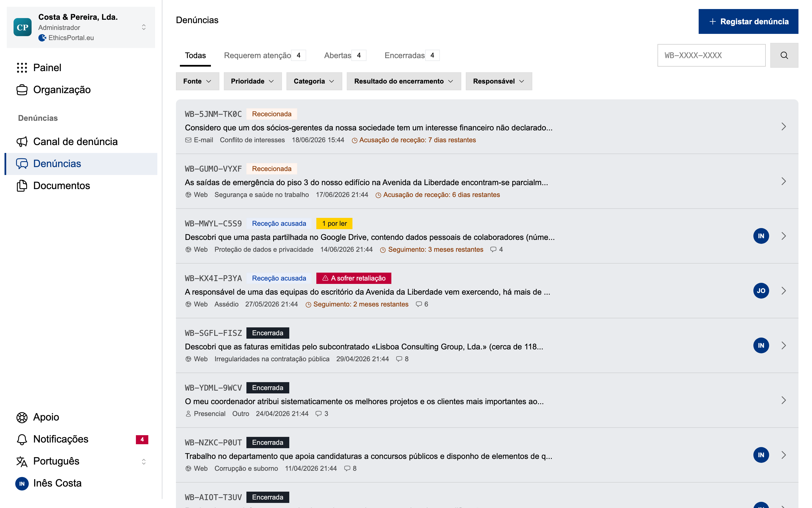Viewport: 812px width, 508px height.
Task: Click the Notificações bell icon
Action: (22, 439)
